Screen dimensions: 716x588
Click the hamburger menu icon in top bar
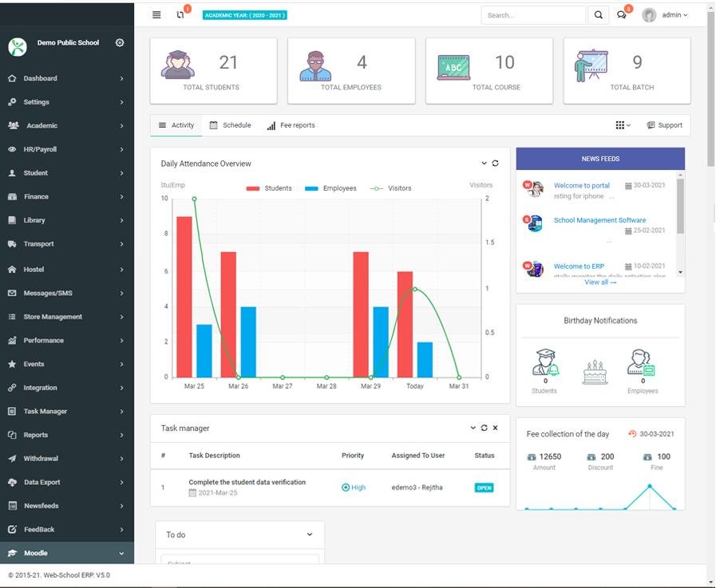tap(156, 15)
